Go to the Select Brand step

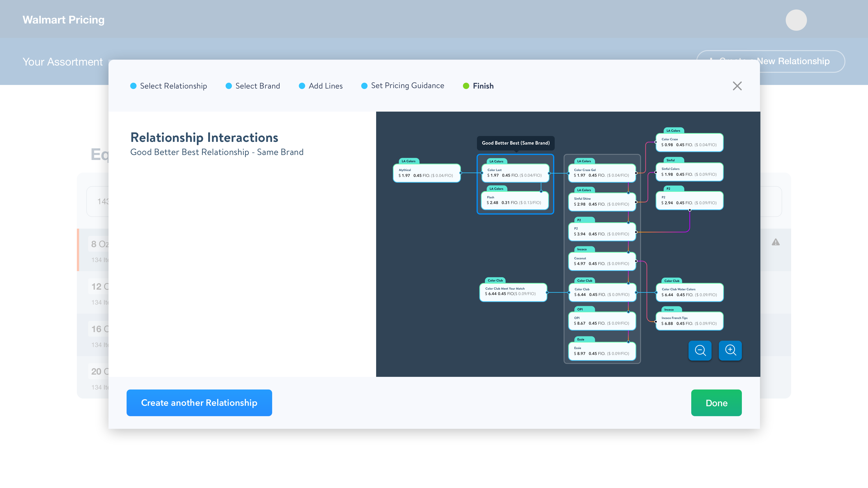[x=253, y=86]
